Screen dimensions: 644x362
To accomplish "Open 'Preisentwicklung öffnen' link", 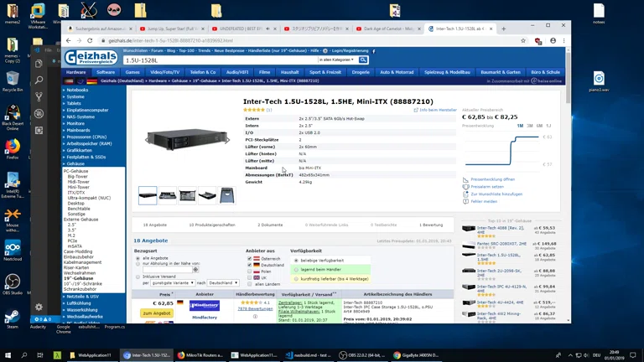I will [x=492, y=179].
